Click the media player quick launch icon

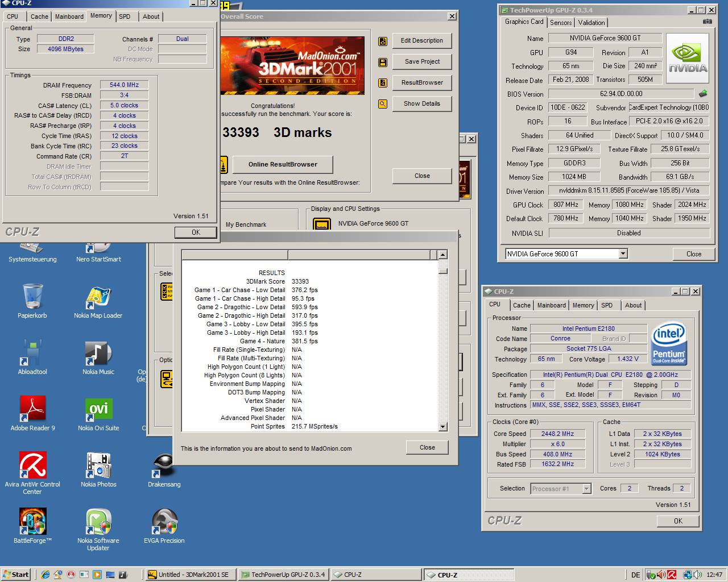(97, 575)
